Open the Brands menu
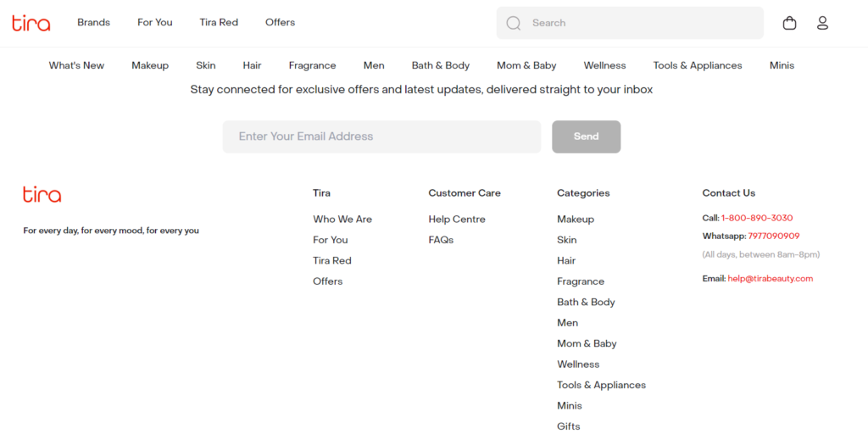The width and height of the screenshot is (868, 445). [93, 23]
